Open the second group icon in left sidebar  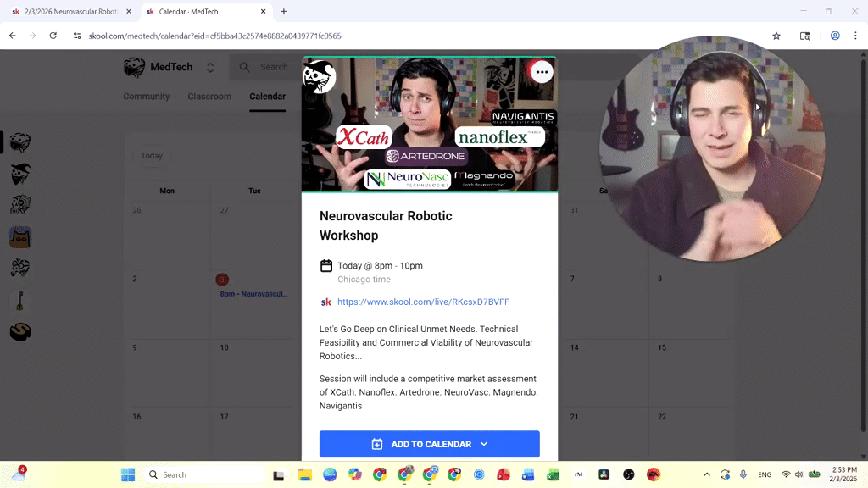point(20,174)
